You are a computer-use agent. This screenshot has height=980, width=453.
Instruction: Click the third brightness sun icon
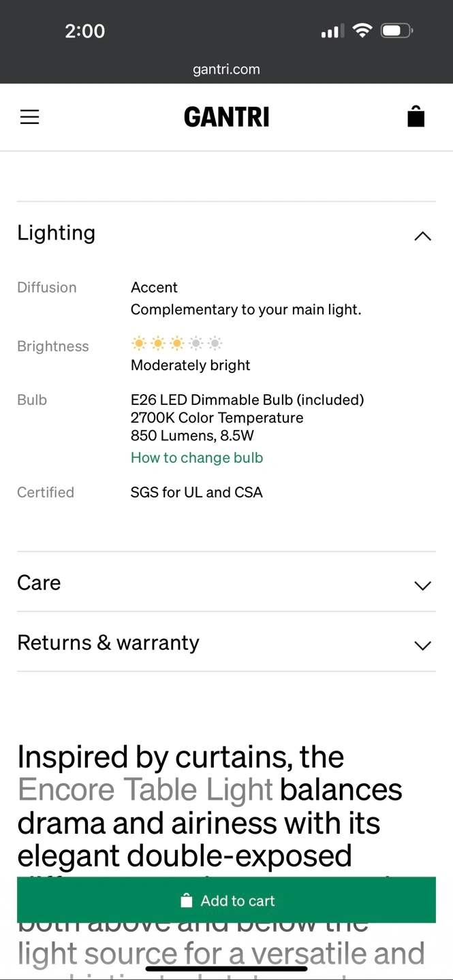tap(177, 343)
